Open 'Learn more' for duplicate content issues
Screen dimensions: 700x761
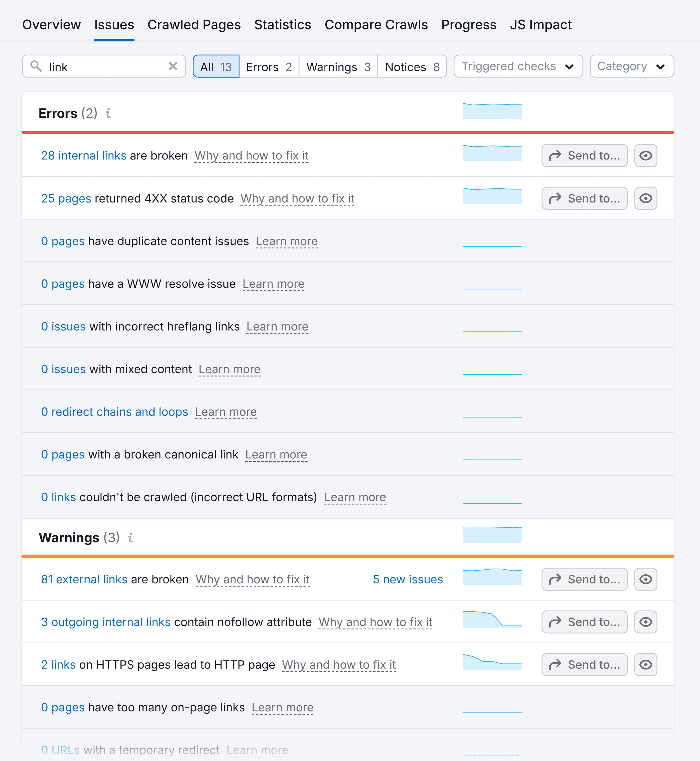(287, 242)
